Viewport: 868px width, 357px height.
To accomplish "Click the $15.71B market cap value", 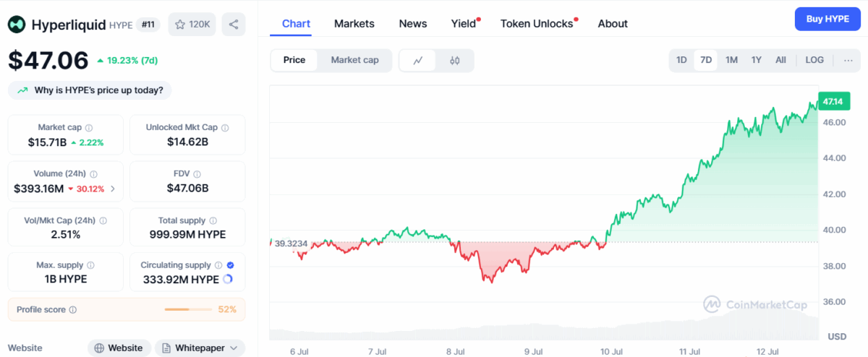I will point(46,142).
